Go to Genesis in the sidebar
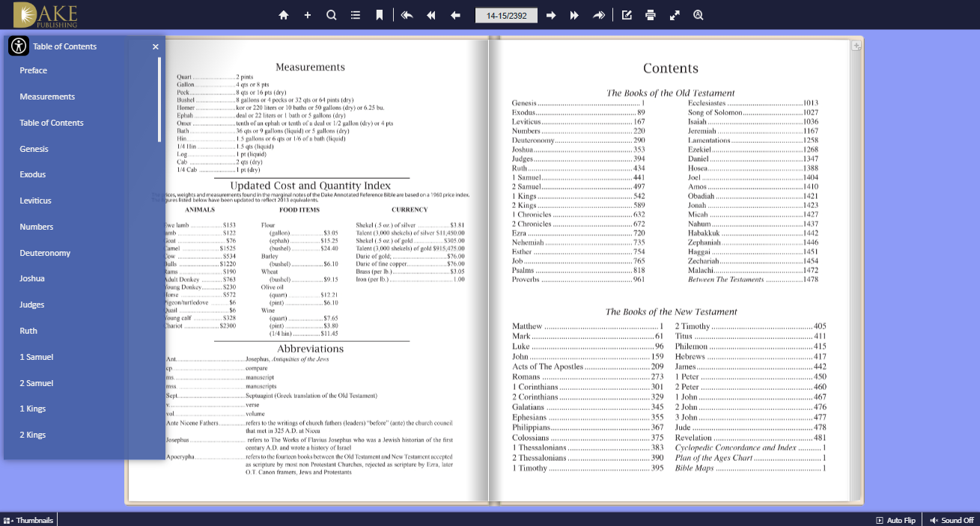Image resolution: width=980 pixels, height=526 pixels. click(34, 149)
